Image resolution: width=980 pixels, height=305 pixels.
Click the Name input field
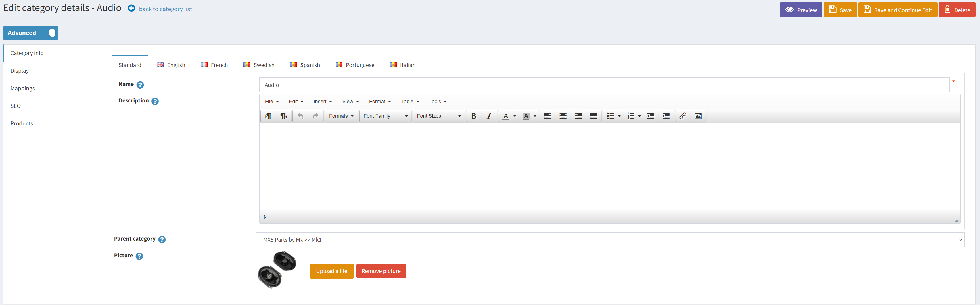pos(604,85)
